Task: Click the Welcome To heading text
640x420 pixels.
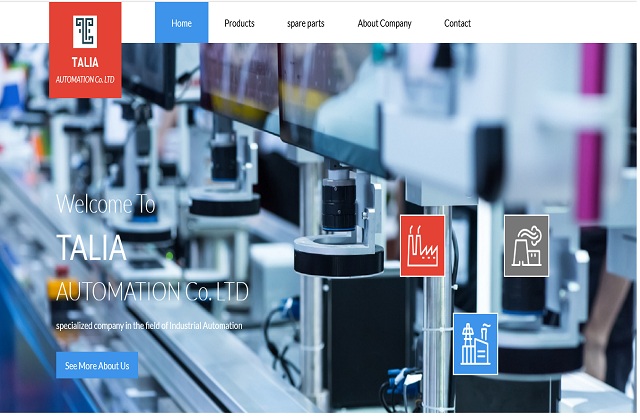Action: [106, 205]
